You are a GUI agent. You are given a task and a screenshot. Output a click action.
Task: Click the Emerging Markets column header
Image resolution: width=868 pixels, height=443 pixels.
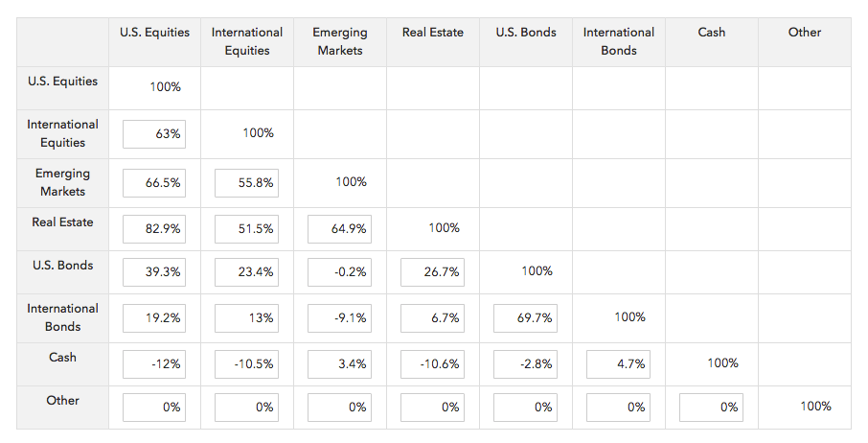pyautogui.click(x=339, y=41)
